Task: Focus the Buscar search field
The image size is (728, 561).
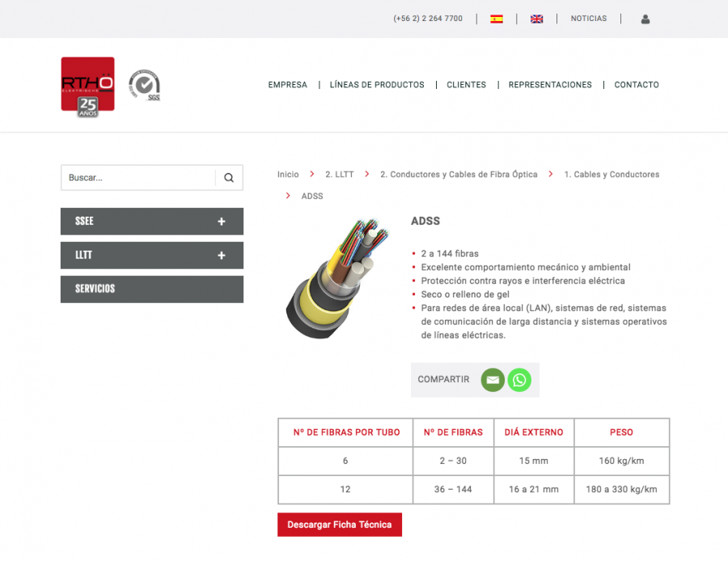Action: [x=138, y=178]
